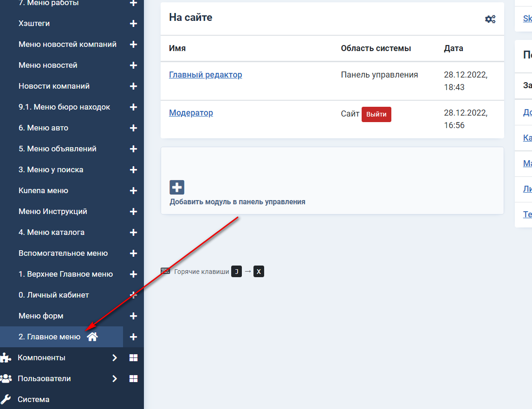Image resolution: width=532 pixels, height=409 pixels.
Task: Open the Пользователи dashboard grid icon
Action: coord(133,379)
